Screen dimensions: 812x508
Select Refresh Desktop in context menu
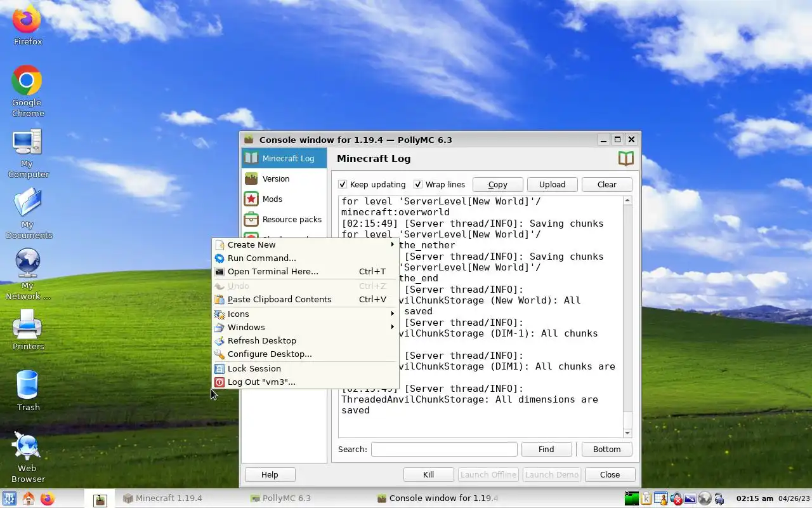305,340
